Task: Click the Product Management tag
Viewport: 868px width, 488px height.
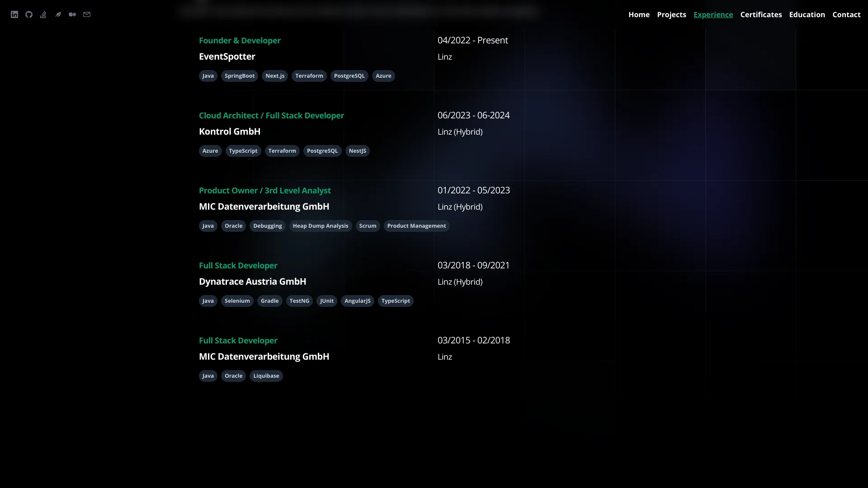Action: click(416, 226)
